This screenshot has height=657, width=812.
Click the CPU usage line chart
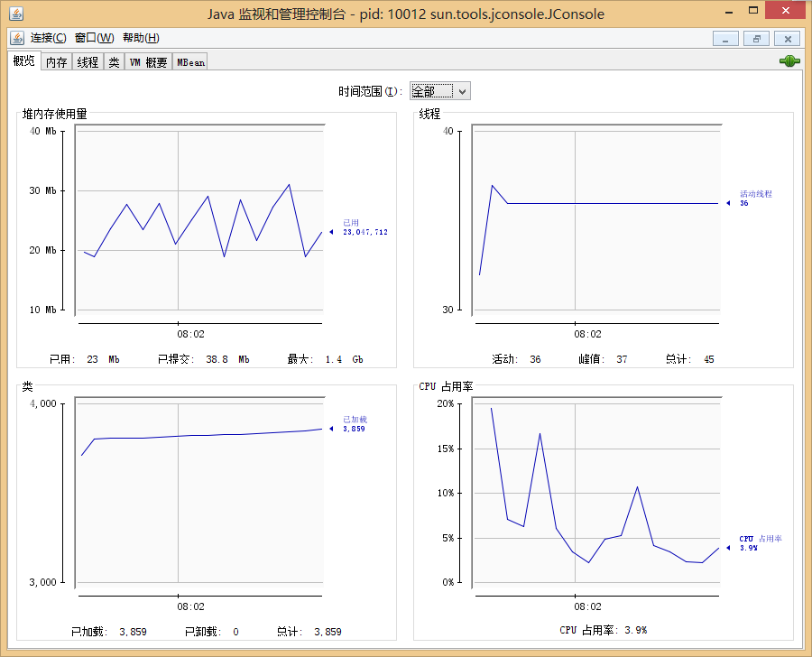[596, 493]
